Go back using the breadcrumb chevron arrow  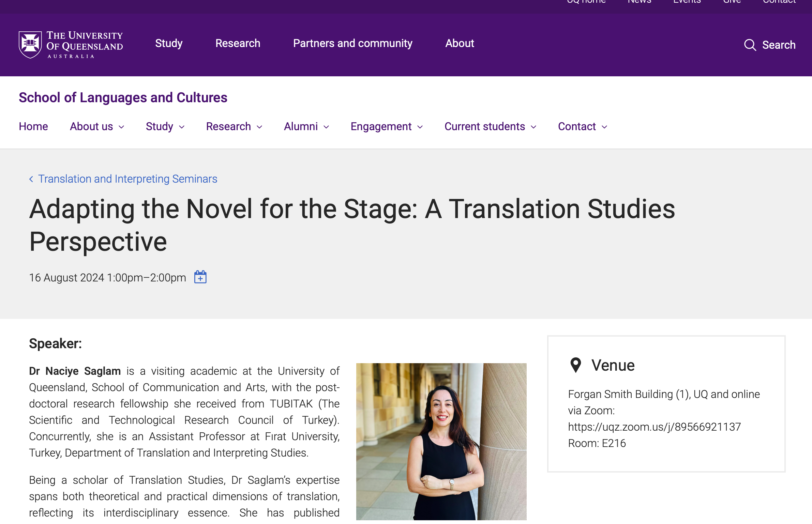[x=31, y=179]
